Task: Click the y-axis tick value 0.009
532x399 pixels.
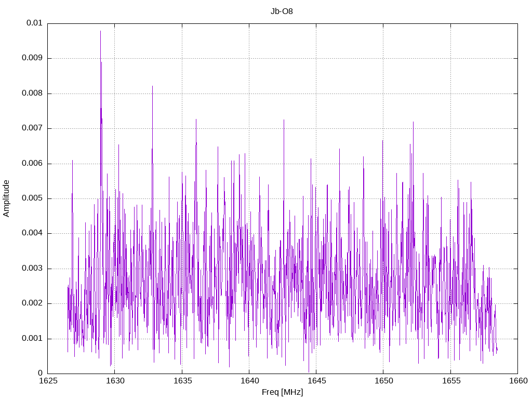Action: pos(32,58)
